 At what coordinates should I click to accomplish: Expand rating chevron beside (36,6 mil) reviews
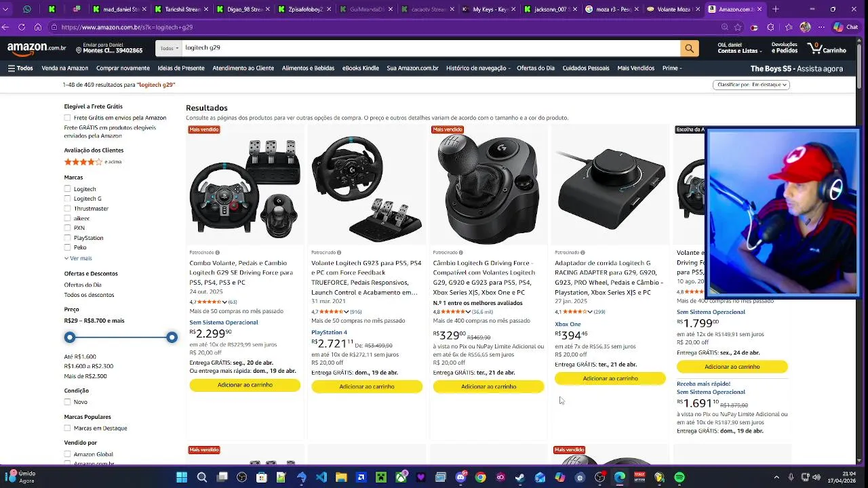pos(469,312)
